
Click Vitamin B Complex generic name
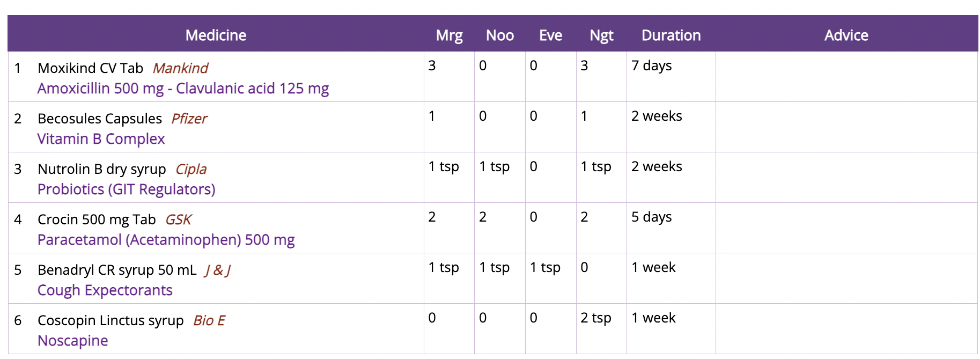[101, 139]
